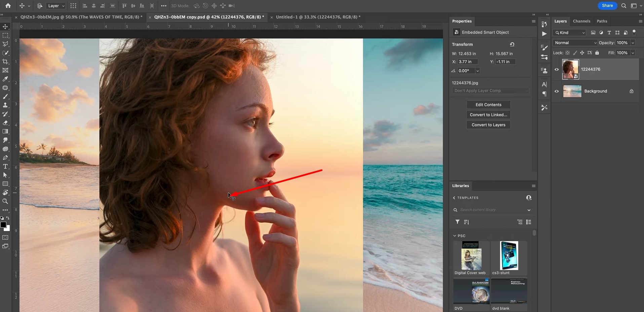
Task: Select the Crop tool
Action: pos(5,61)
